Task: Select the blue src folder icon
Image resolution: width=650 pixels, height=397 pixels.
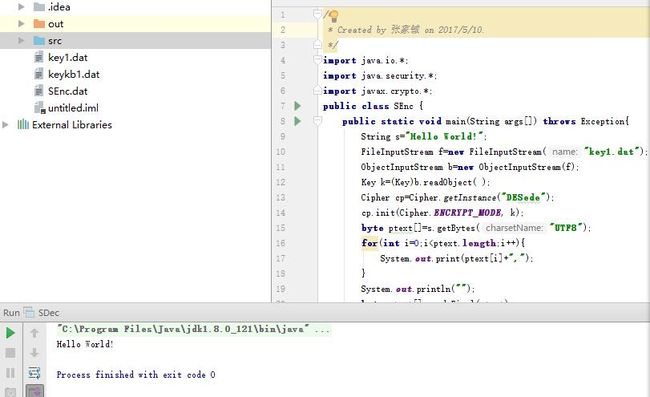Action: 39,41
